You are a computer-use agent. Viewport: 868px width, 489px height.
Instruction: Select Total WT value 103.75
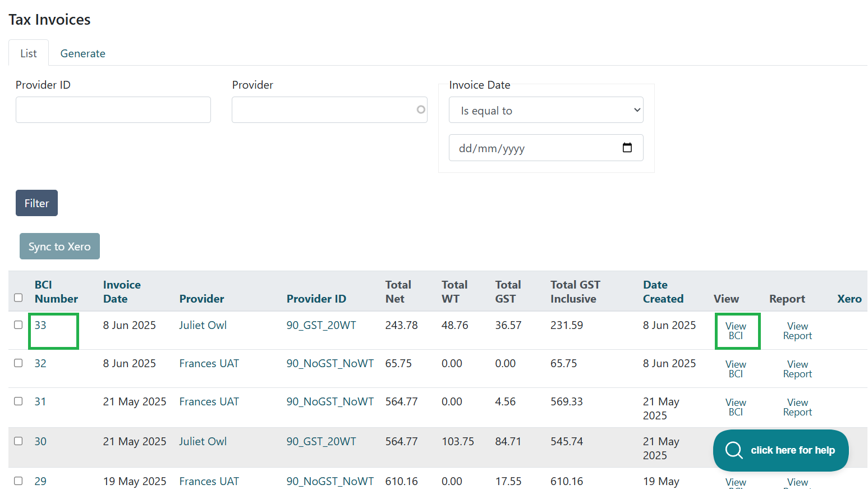point(457,441)
